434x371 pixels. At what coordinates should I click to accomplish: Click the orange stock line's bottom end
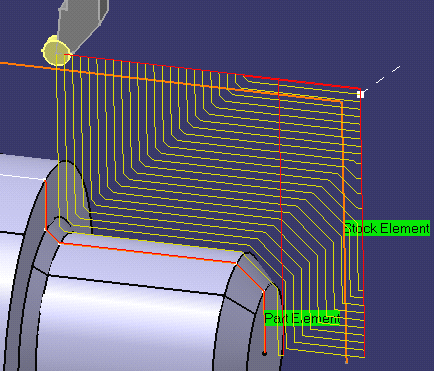pos(347,361)
